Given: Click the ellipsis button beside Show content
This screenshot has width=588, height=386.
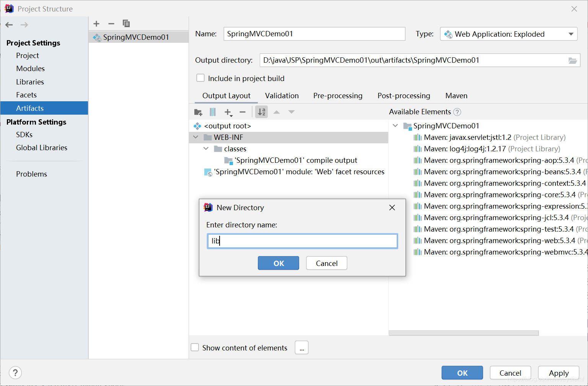Looking at the screenshot, I should tap(302, 348).
